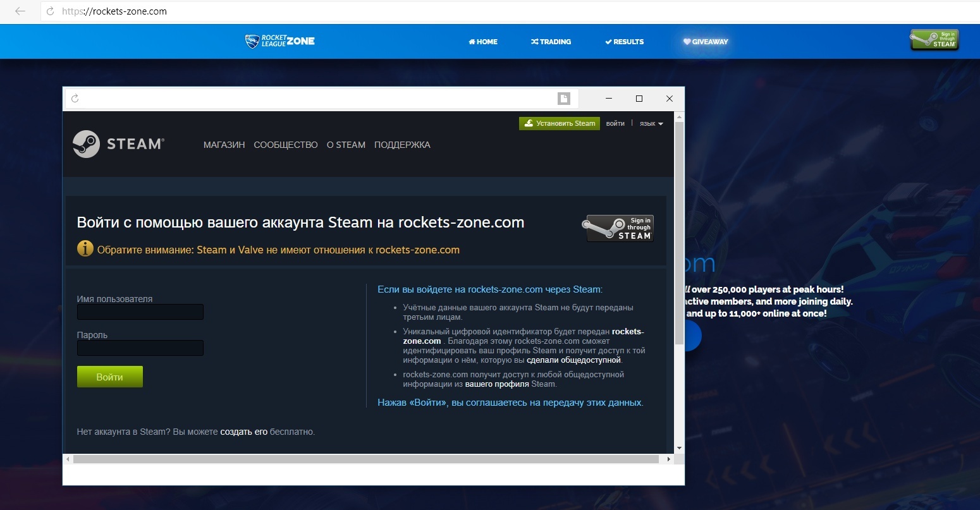Screen dimensions: 980x510
Task: Open the HOME menu item
Action: tap(483, 42)
